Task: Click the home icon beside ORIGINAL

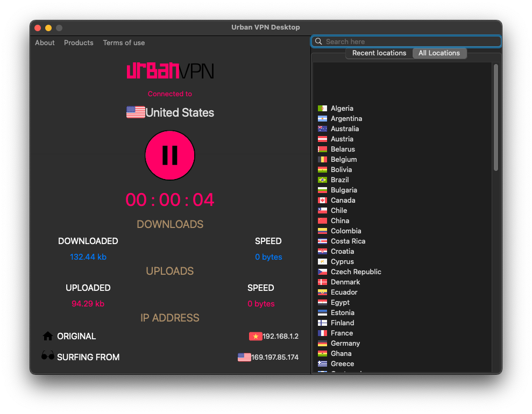Action: (x=48, y=336)
